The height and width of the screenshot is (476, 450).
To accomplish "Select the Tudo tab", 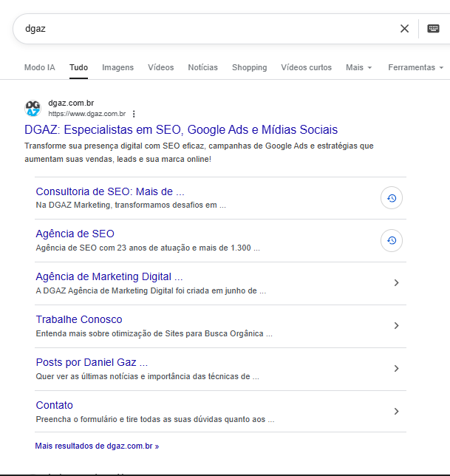I will pos(78,67).
